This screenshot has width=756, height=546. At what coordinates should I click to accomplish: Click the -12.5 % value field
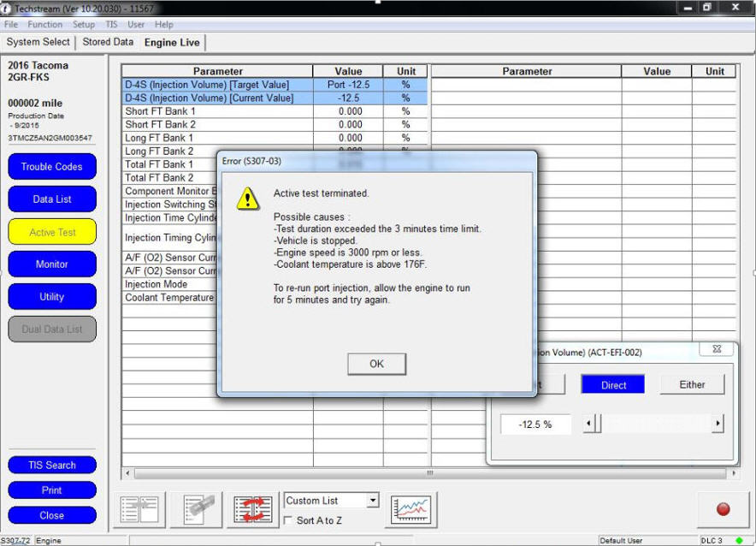click(535, 424)
